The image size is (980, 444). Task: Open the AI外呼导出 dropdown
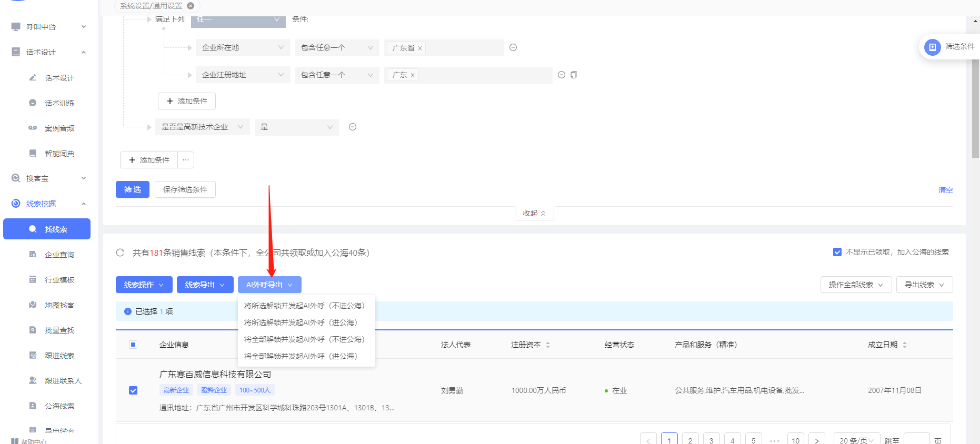[269, 285]
